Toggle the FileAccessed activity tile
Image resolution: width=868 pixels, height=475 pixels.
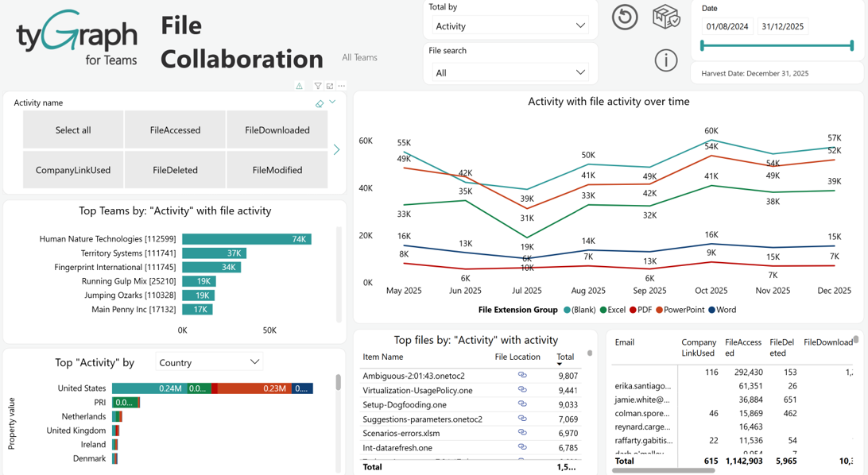coord(175,130)
